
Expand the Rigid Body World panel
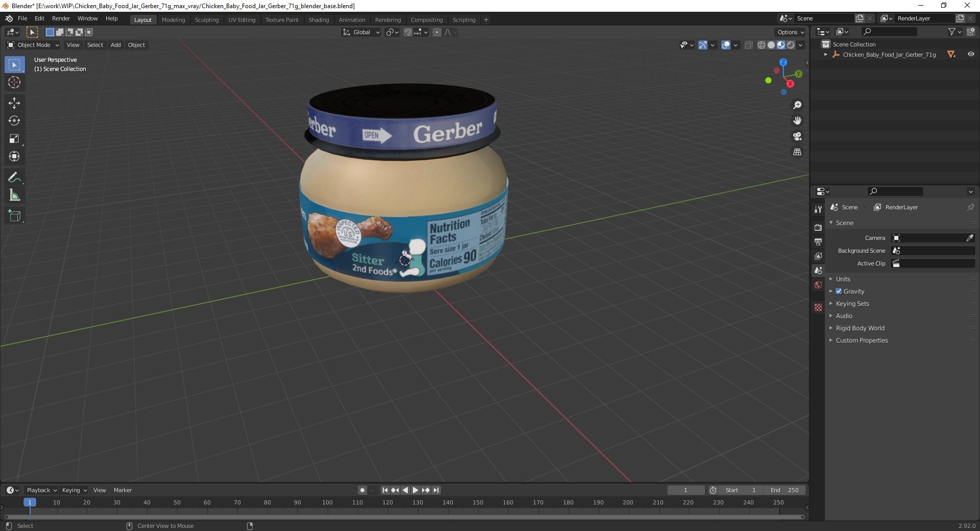[860, 328]
